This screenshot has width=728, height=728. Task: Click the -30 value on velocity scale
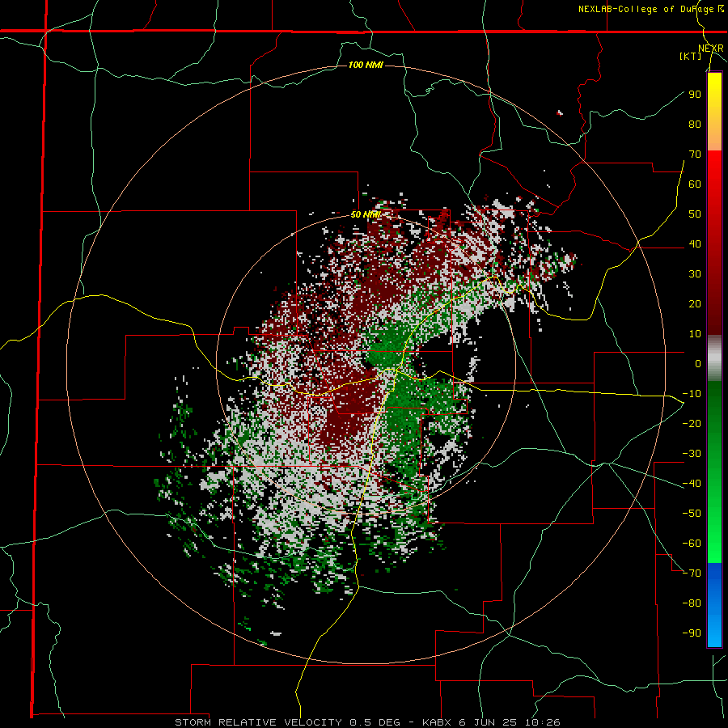(x=692, y=454)
